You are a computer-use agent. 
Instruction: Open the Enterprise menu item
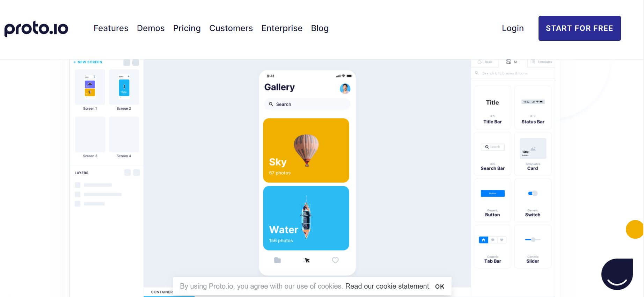[281, 28]
